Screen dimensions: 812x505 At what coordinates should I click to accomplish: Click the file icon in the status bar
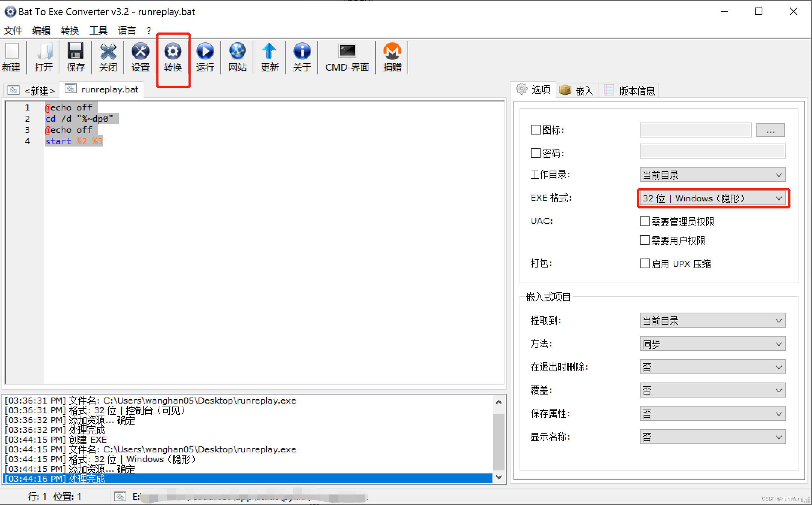120,497
